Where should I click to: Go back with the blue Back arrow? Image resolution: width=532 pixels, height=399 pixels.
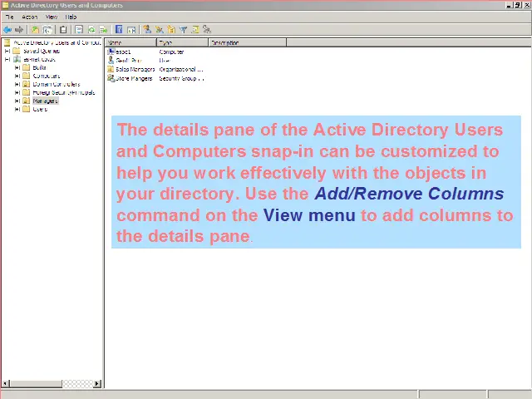[x=7, y=30]
